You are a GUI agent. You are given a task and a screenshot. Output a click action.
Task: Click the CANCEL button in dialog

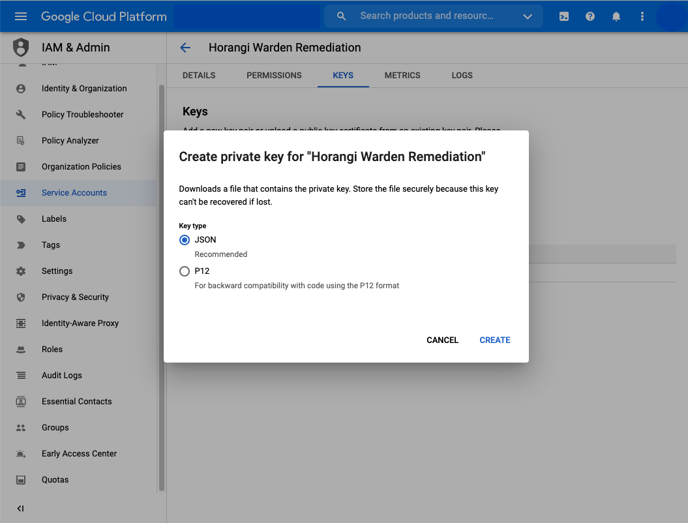click(x=442, y=340)
